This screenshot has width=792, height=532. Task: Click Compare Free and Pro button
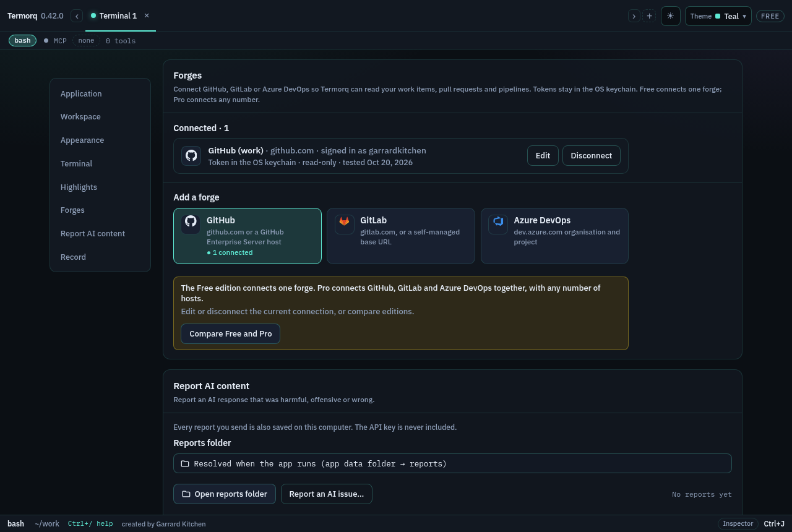point(231,334)
